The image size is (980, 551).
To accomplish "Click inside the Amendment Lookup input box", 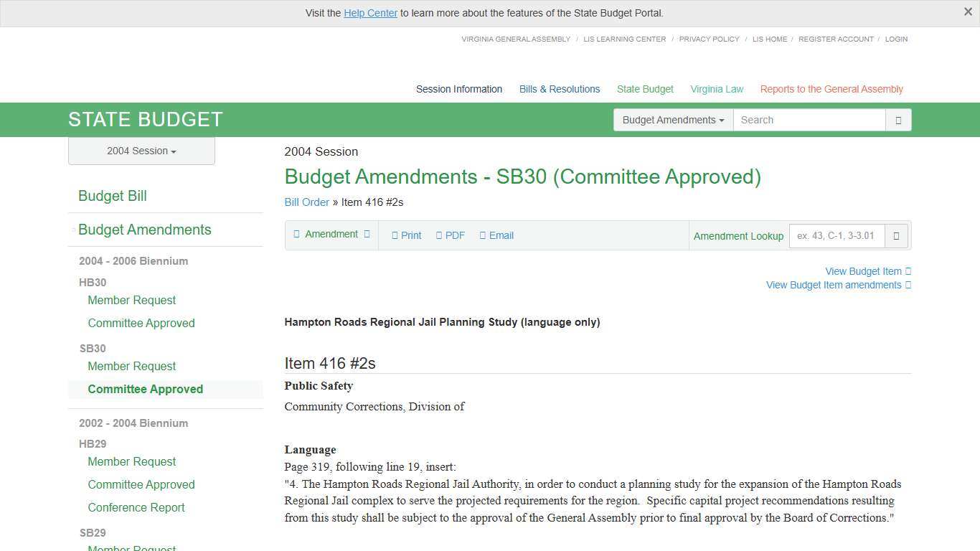I will (836, 235).
